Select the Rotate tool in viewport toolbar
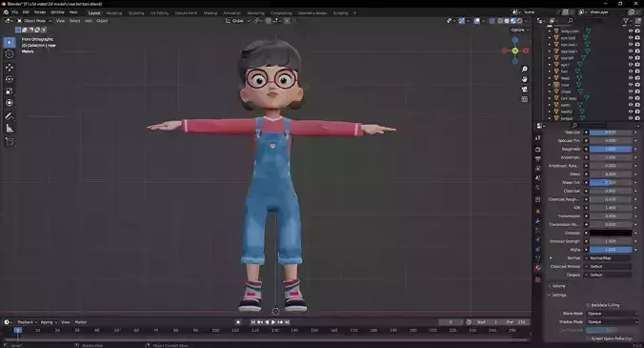This screenshot has height=348, width=644. pyautogui.click(x=10, y=79)
